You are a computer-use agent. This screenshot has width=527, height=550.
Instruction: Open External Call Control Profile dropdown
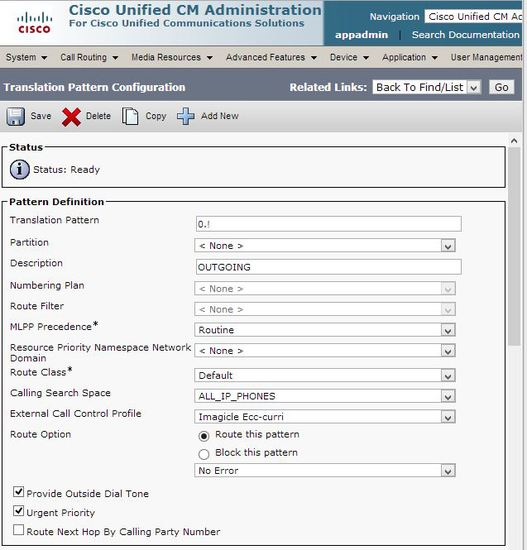[325, 417]
